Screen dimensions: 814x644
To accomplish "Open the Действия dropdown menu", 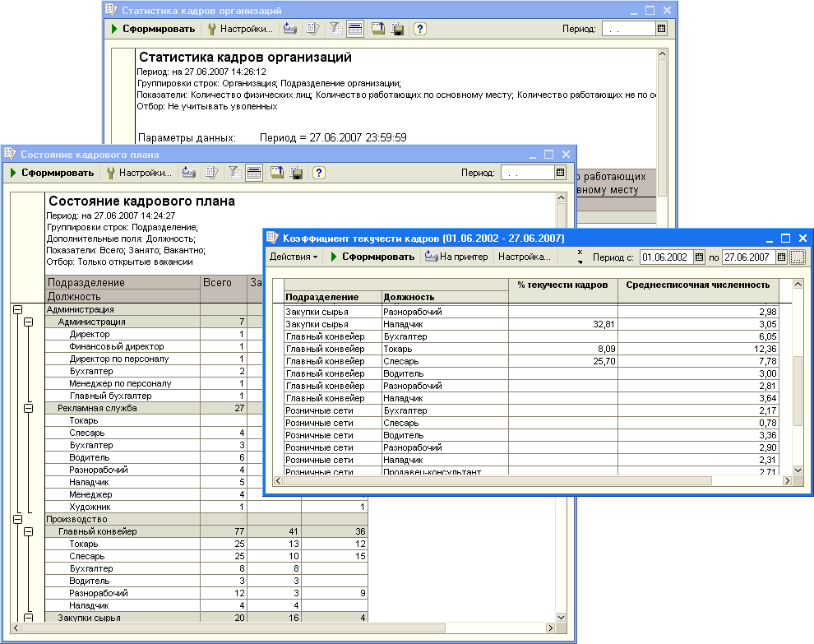I will 294,257.
